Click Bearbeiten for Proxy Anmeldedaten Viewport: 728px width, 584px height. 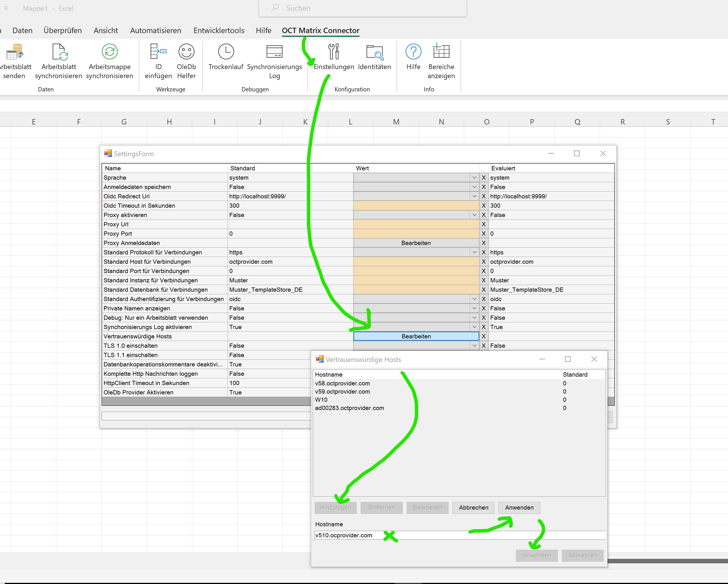click(x=416, y=243)
